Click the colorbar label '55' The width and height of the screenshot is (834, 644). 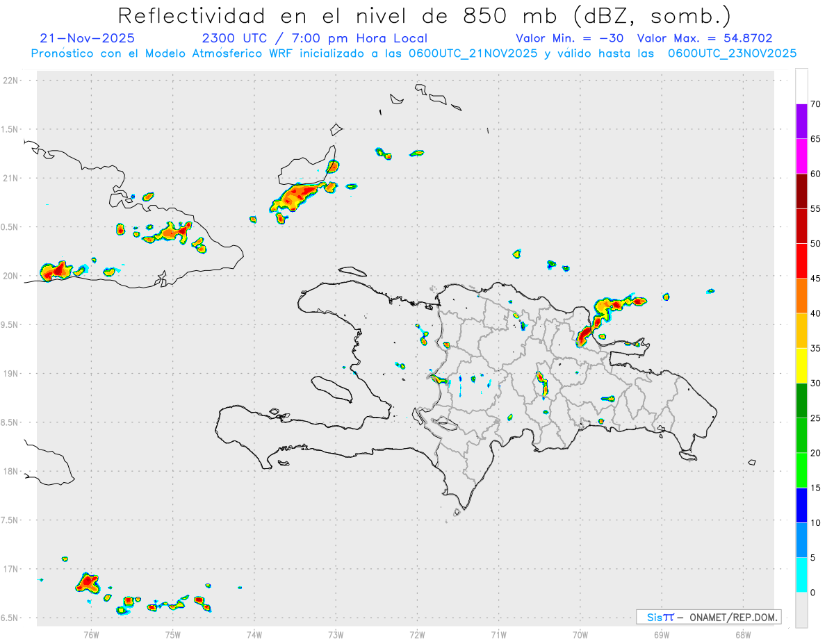[x=815, y=208]
